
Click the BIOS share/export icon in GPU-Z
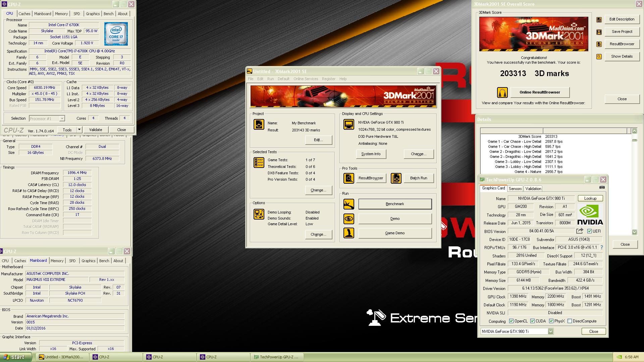(580, 231)
